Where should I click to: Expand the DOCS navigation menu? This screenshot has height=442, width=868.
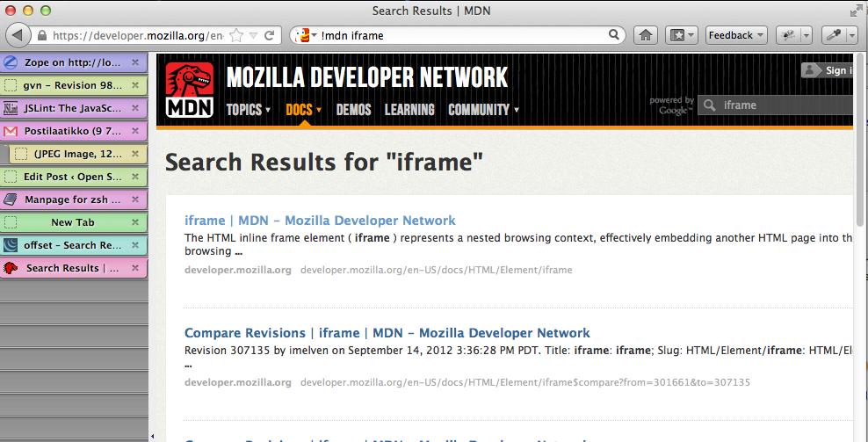tap(303, 110)
